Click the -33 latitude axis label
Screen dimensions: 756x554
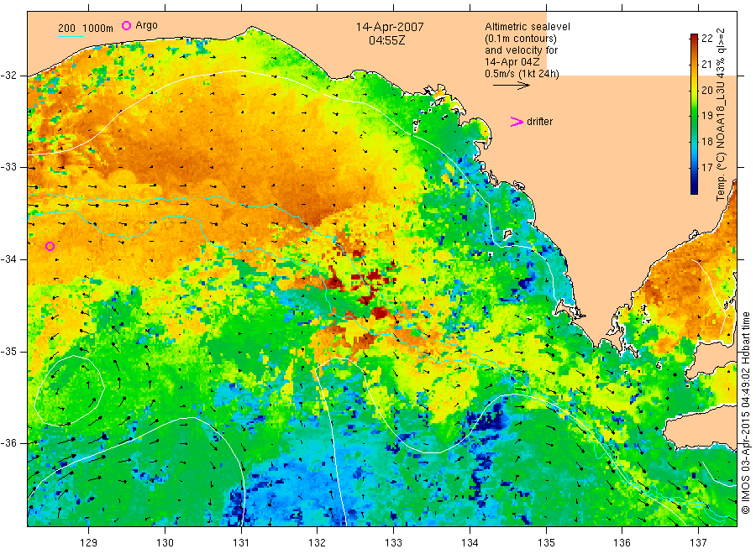pos(8,167)
